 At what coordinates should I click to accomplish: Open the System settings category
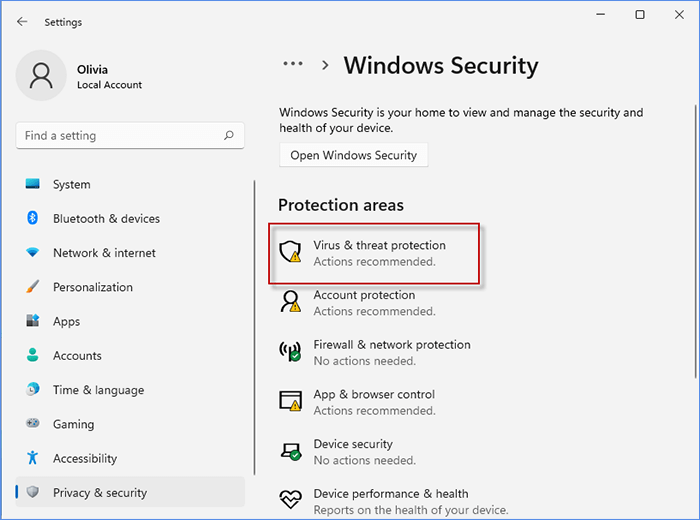coord(71,184)
